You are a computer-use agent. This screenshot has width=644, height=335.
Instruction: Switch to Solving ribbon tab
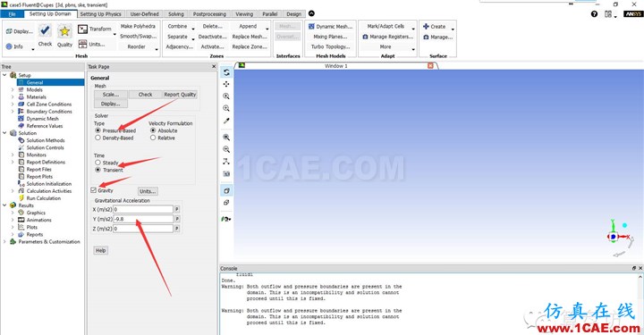tap(176, 14)
